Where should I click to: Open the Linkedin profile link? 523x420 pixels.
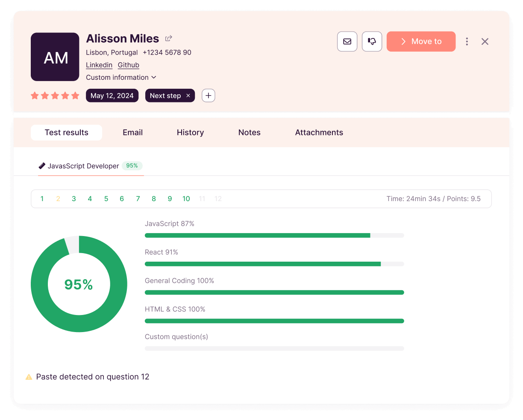[x=99, y=65]
